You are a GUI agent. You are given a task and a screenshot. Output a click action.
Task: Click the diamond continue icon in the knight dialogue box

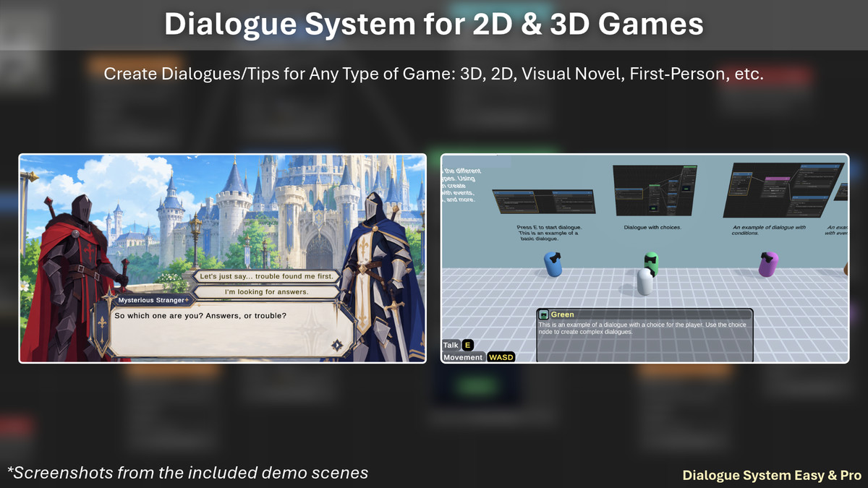click(x=337, y=345)
